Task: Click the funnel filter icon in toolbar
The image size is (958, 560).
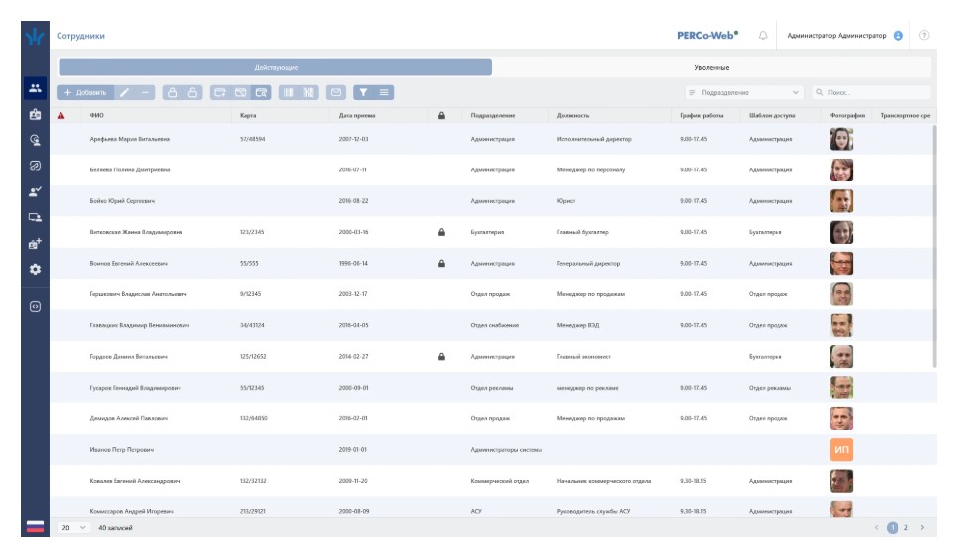Action: click(x=363, y=92)
